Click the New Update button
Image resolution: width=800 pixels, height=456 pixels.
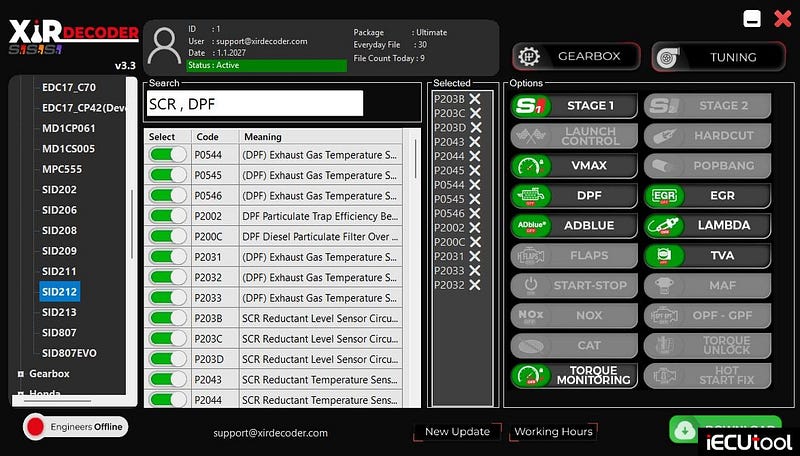pos(457,432)
